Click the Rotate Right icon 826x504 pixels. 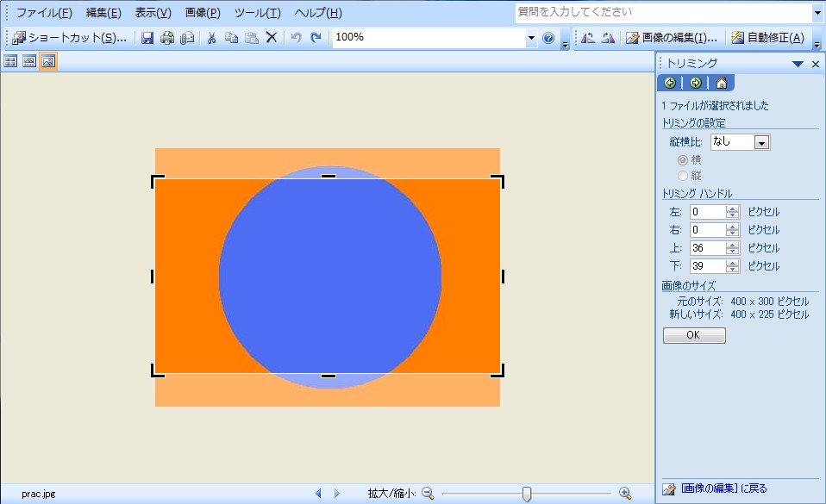pos(608,38)
